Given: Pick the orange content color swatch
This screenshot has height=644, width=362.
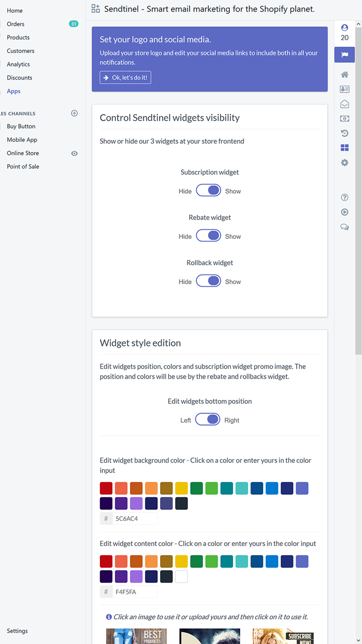Looking at the screenshot, I should pyautogui.click(x=151, y=561).
